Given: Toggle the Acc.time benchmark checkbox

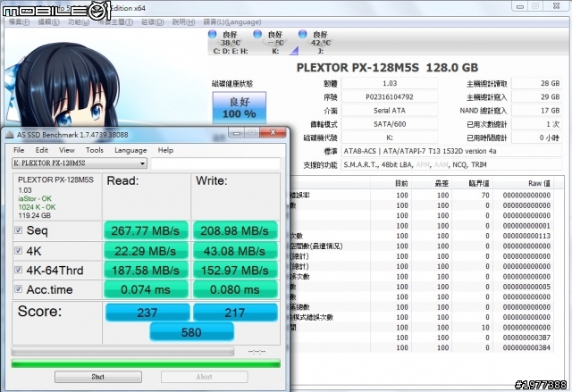Looking at the screenshot, I should coord(18,289).
